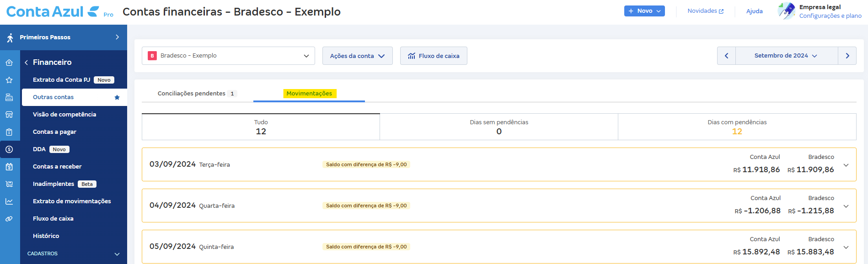Open the Novo dropdown button

[644, 11]
